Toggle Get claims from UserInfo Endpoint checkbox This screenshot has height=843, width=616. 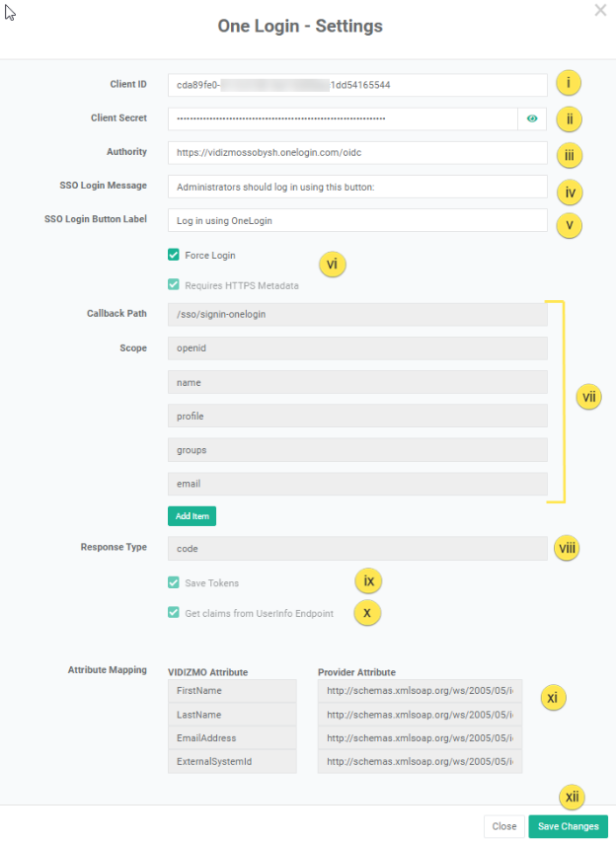tap(174, 613)
